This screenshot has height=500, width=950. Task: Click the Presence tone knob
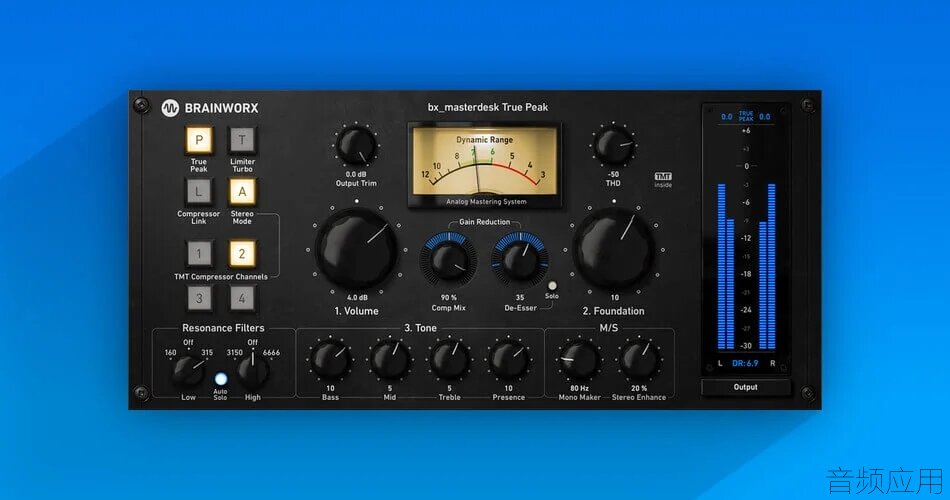click(508, 360)
